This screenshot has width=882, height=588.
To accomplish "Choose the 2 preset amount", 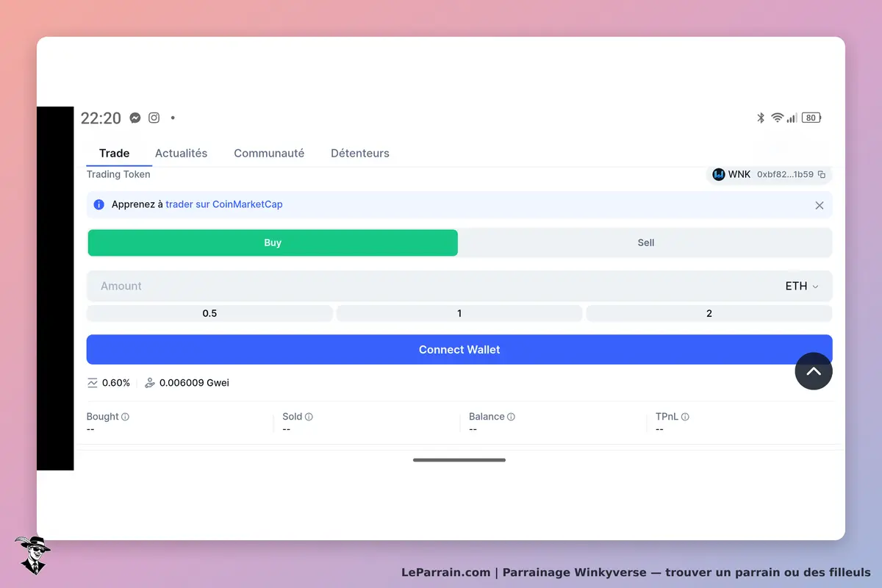I will (x=709, y=313).
